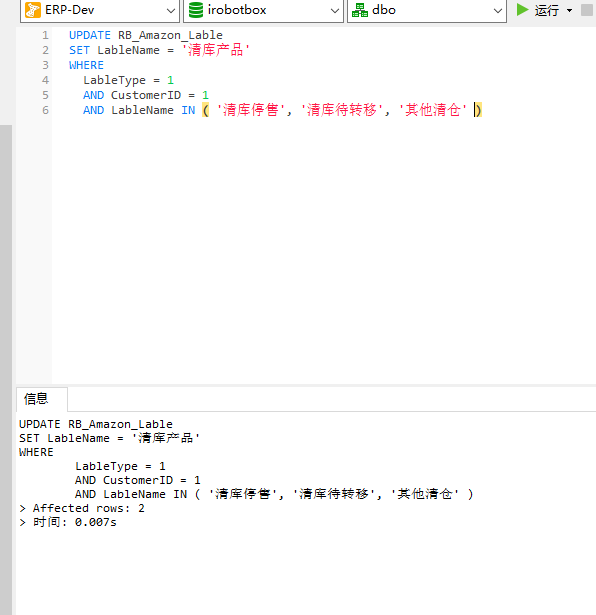
Task: Click the 运行 run button label
Action: 547,10
